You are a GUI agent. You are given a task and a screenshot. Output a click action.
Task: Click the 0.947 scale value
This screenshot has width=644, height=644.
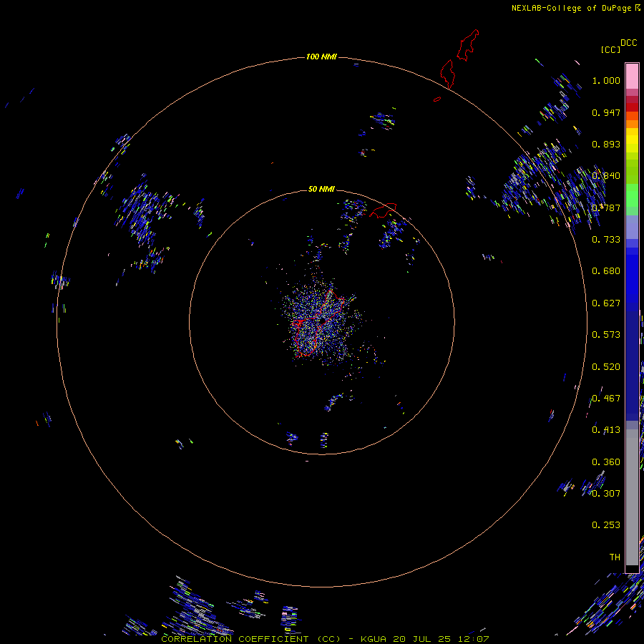coord(606,112)
